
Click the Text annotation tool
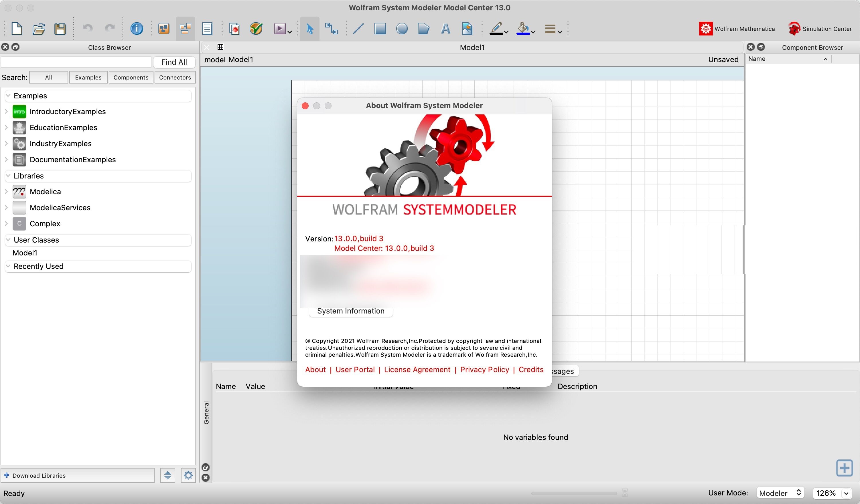445,28
